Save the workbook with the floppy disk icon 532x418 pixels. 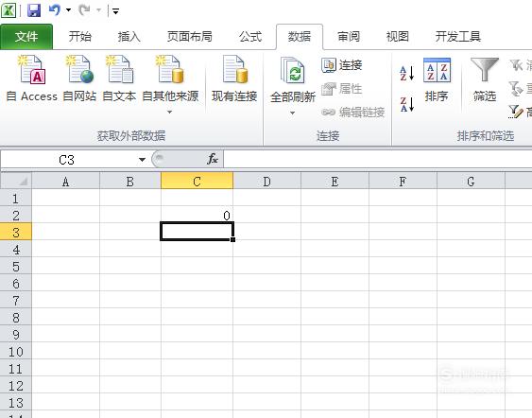[34, 10]
